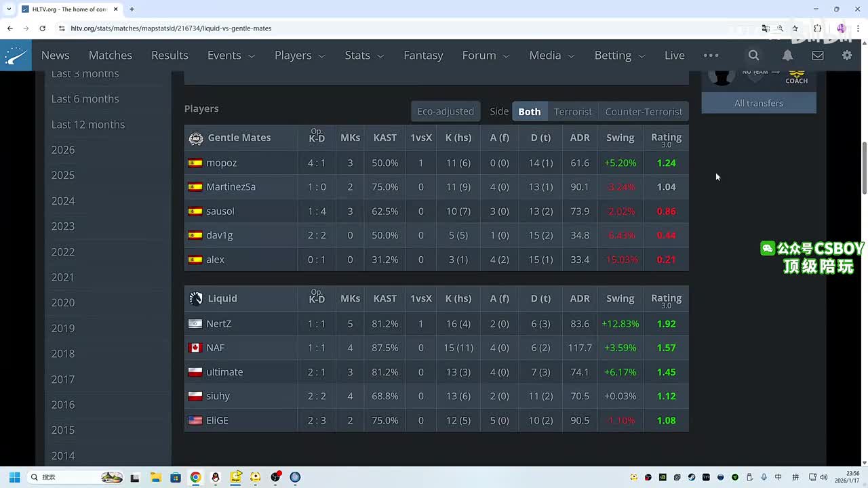Open player EliGE's profile
The height and width of the screenshot is (488, 868).
click(x=218, y=421)
